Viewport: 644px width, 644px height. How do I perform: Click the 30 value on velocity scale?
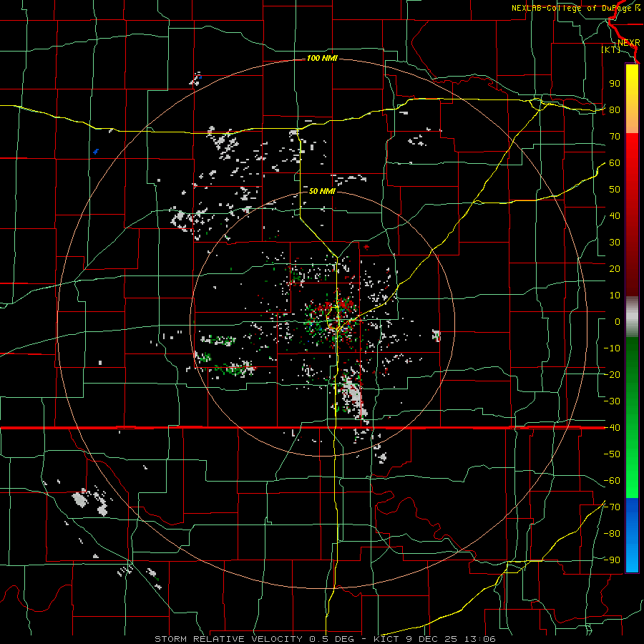(x=615, y=243)
